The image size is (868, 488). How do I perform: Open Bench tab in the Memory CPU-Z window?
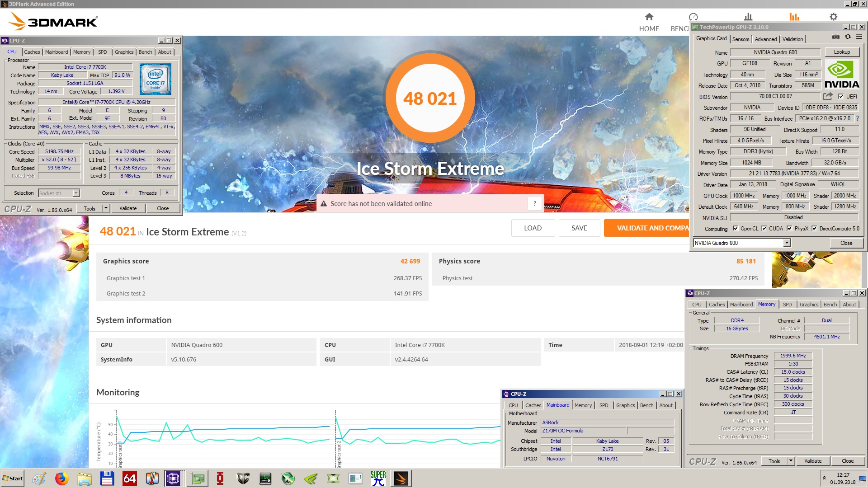[x=830, y=305]
